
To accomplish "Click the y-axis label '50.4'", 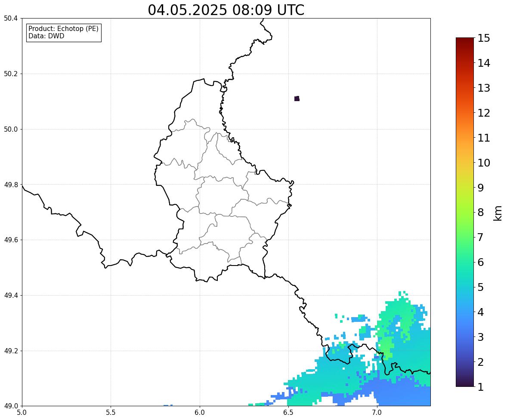I will pyautogui.click(x=11, y=19).
